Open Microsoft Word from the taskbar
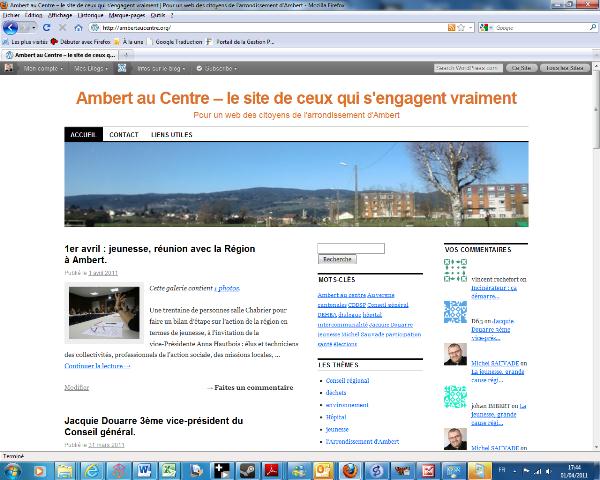Viewport: 600px width, 480px height. (144, 469)
